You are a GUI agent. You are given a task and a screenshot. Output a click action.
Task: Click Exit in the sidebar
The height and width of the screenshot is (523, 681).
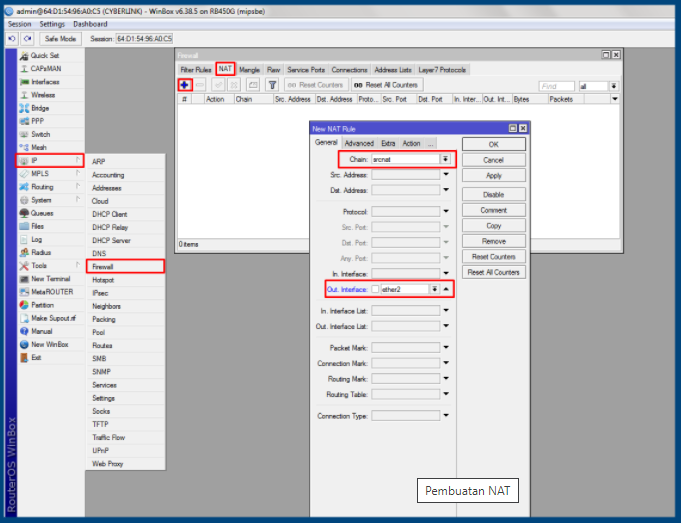(50, 357)
